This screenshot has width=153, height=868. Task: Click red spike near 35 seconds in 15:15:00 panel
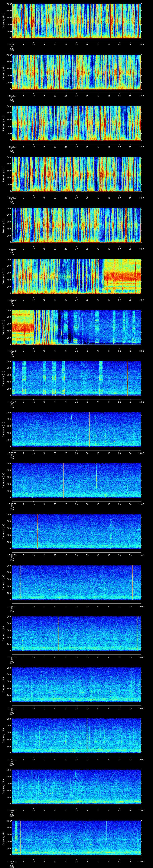point(87,736)
